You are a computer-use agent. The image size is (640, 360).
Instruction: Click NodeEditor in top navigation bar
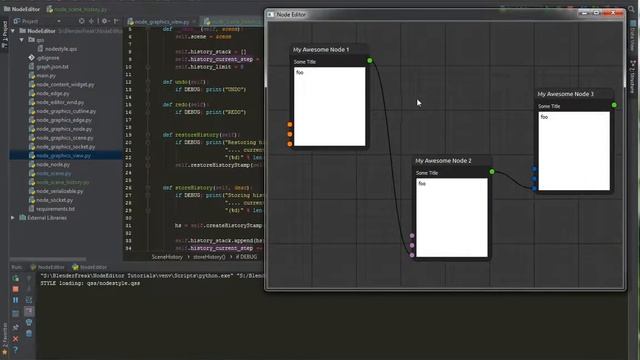coord(22,9)
